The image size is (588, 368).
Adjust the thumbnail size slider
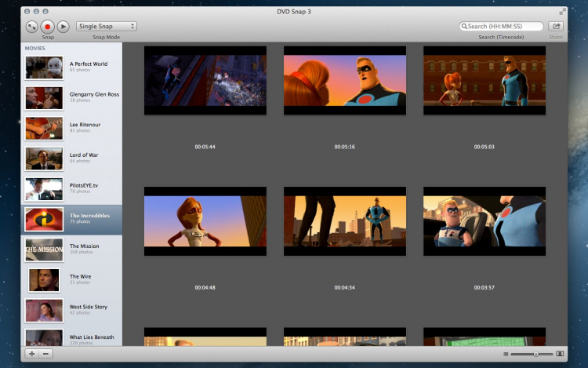(535, 355)
